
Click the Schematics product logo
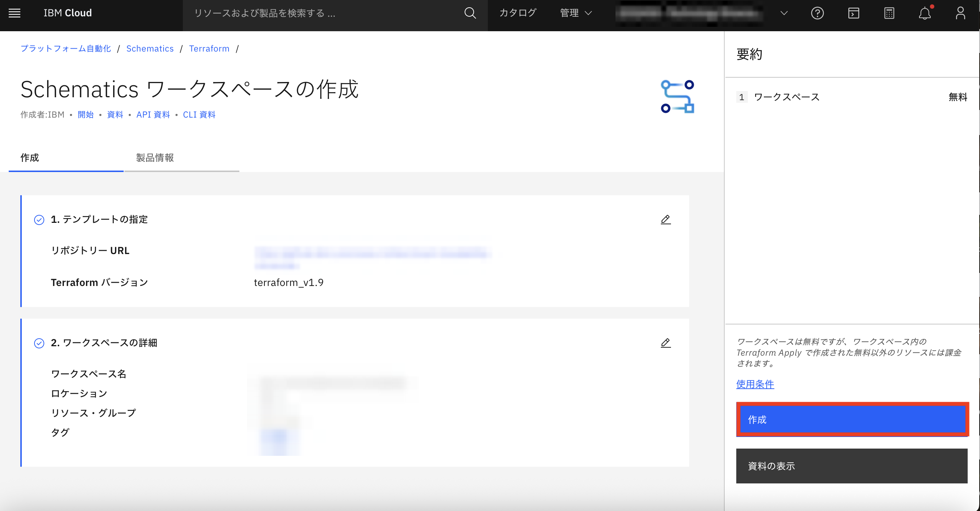[x=677, y=96]
